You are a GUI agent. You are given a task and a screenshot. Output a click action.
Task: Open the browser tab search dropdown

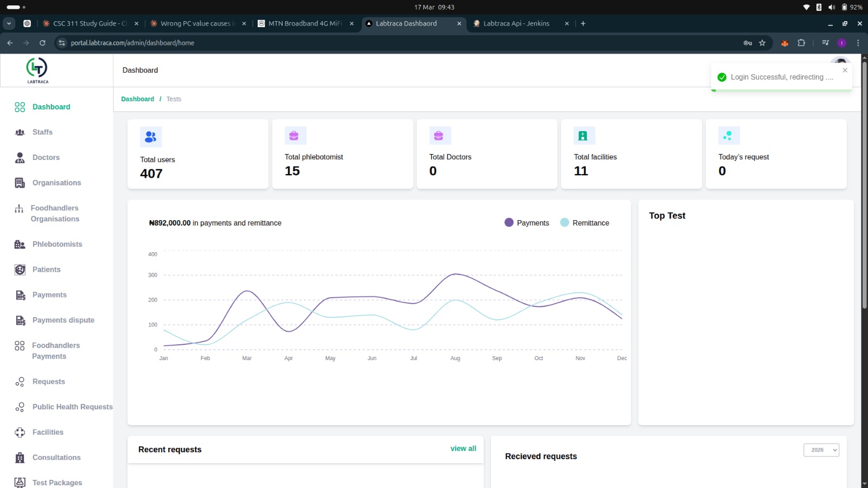pyautogui.click(x=9, y=23)
